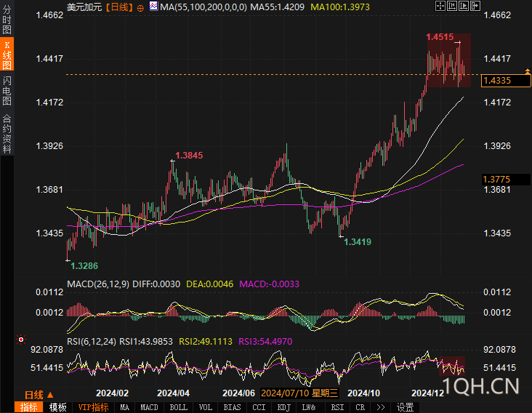Toggle the crosshair cursor icon
The image size is (532, 413).
(x=440, y=6)
